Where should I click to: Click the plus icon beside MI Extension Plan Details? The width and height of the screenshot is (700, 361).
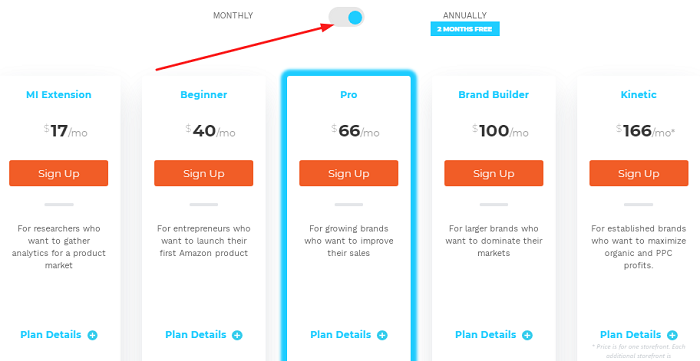click(x=92, y=335)
